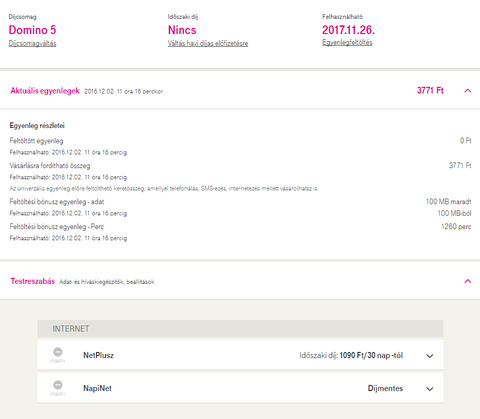Viewport: 480px width, 419px height.
Task: Click the Feltöltött egyenleg label
Action: 36,141
